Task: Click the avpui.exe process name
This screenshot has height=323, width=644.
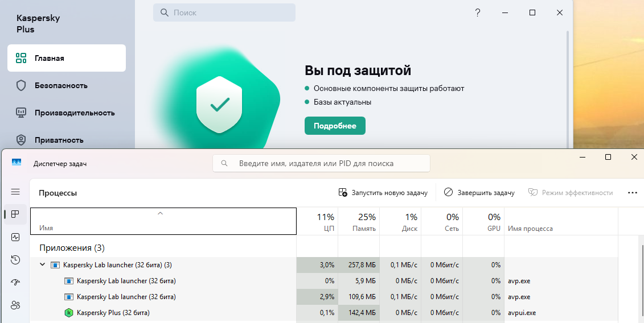Action: (522, 313)
